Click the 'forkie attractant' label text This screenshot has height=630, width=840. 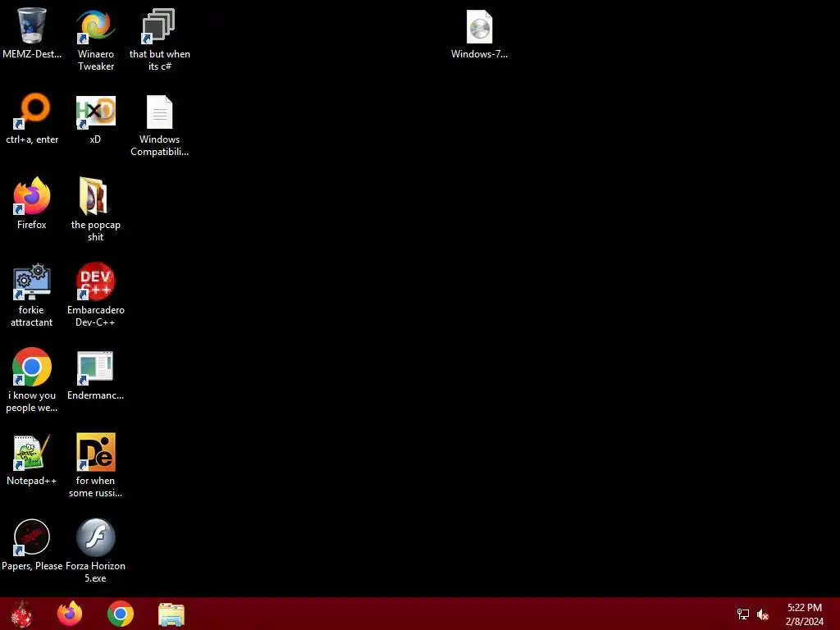[x=32, y=316]
